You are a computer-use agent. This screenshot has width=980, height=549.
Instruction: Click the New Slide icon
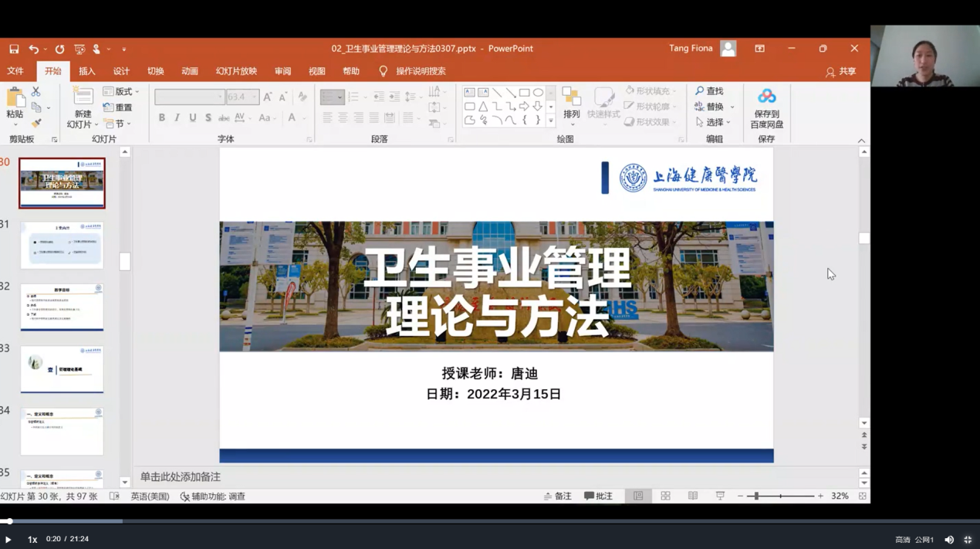(83, 97)
